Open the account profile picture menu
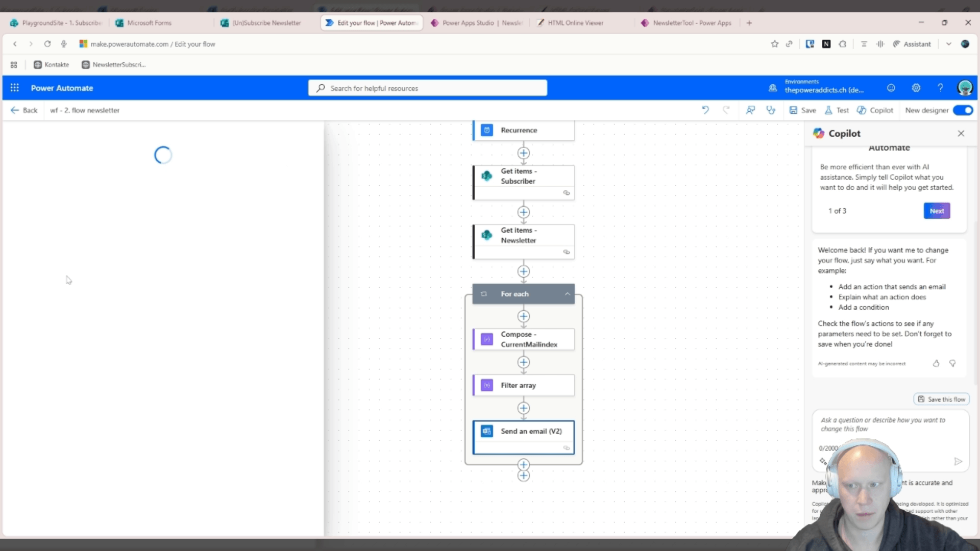This screenshot has width=980, height=551. (965, 88)
